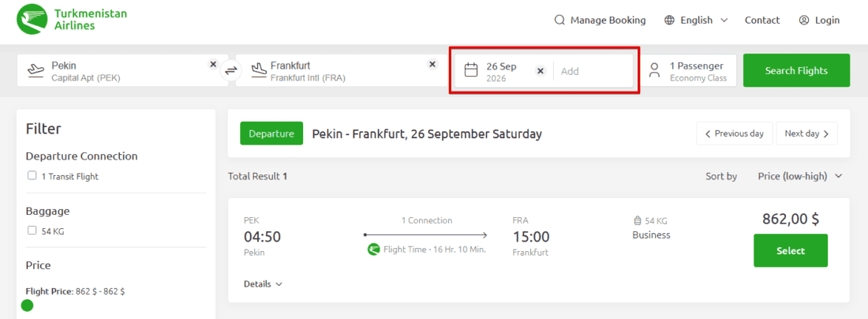Click the airline logo beside Flight Time
868x319 pixels.
[374, 250]
